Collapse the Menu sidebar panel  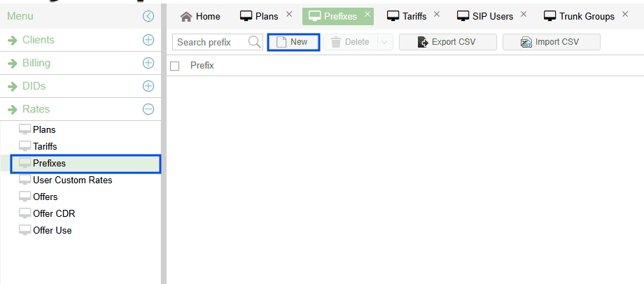click(x=148, y=16)
